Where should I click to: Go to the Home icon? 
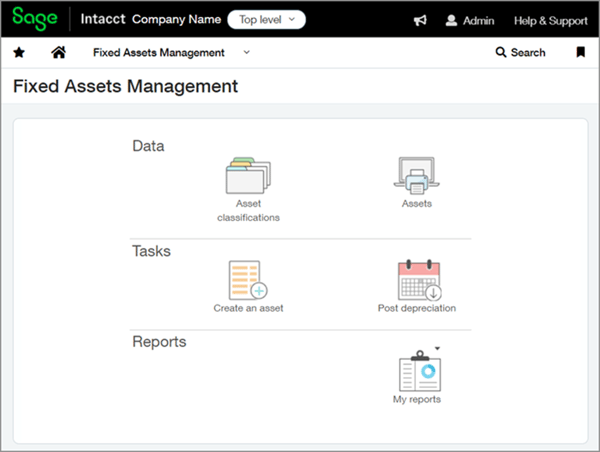(59, 53)
